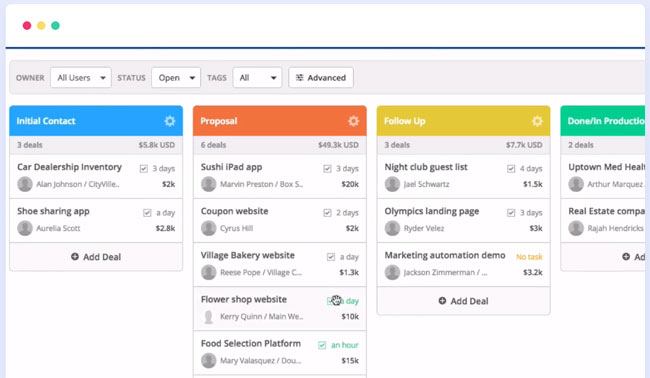Open the Village Bakery website deal
This screenshot has height=378, width=650.
pos(248,255)
